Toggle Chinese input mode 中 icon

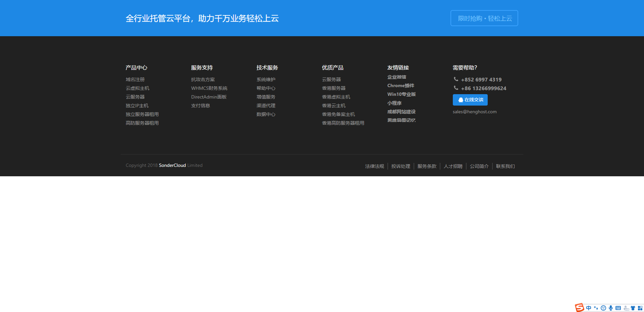pos(589,308)
